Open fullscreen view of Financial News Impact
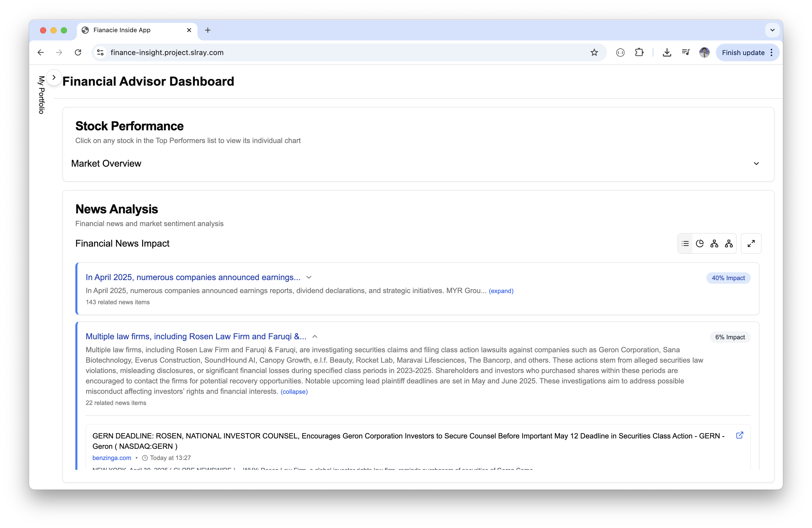Image resolution: width=812 pixels, height=528 pixels. (751, 243)
